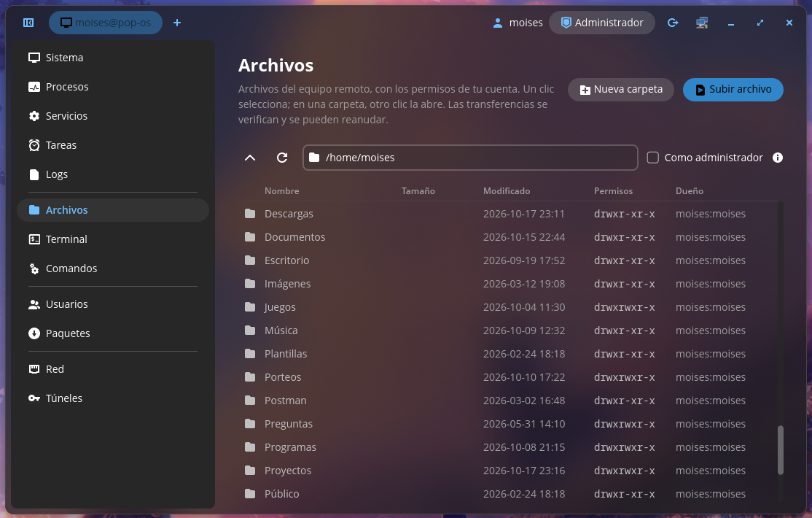
Task: Open the Usuarios section
Action: point(113,304)
